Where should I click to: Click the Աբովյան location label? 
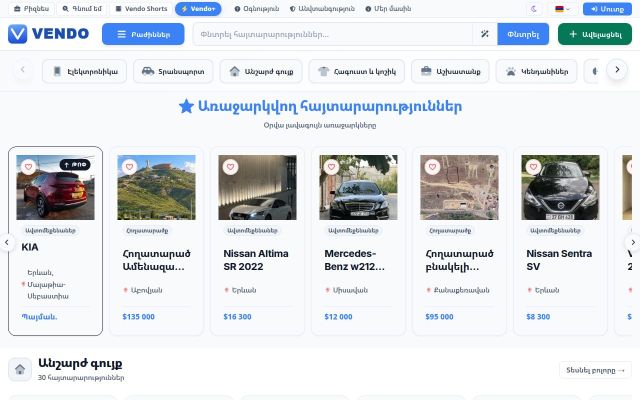click(147, 290)
